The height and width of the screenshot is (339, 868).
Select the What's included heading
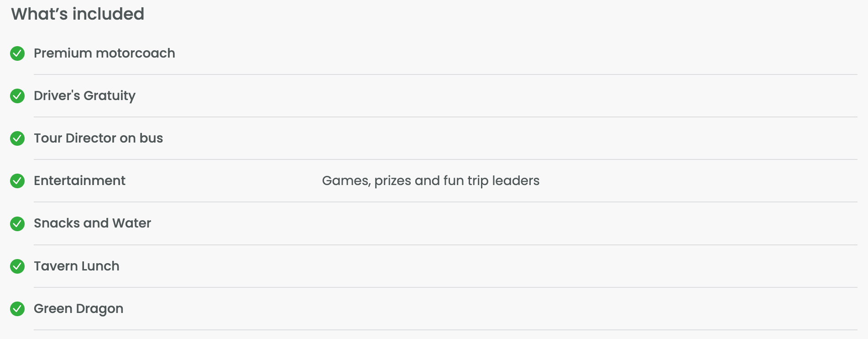pos(78,14)
